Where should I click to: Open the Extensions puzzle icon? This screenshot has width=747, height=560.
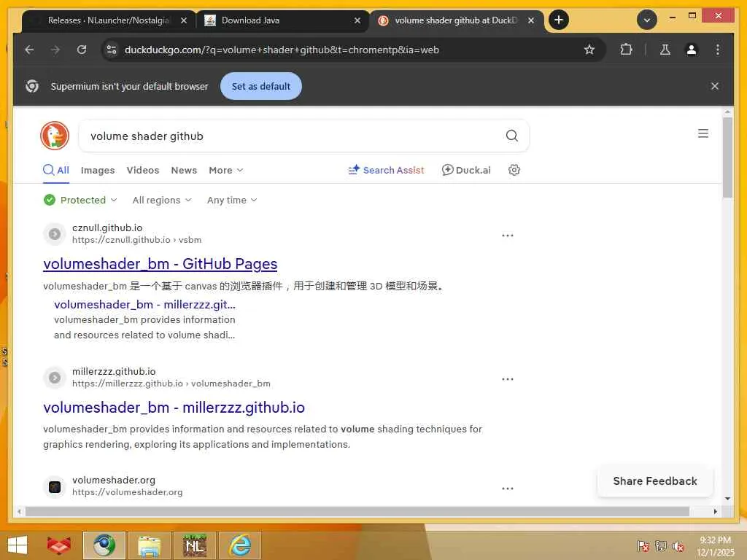(x=626, y=50)
